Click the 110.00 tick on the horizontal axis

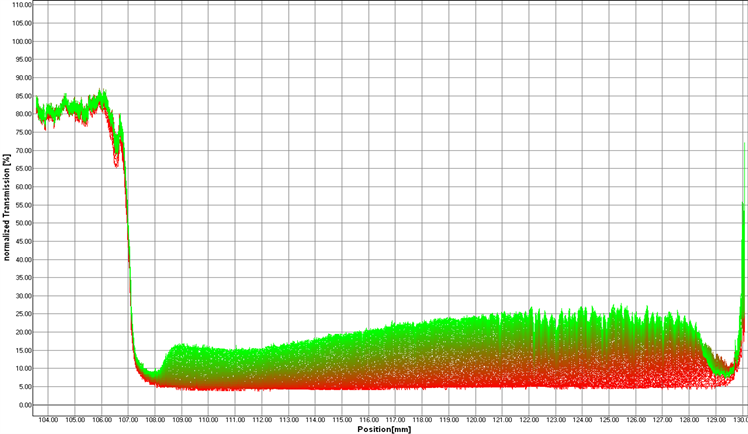tap(208, 419)
